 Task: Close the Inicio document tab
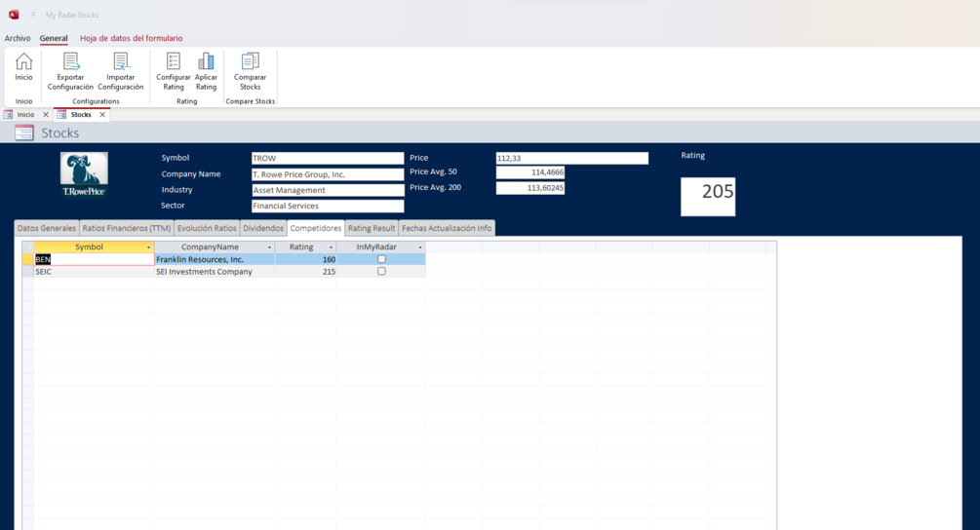click(x=46, y=115)
